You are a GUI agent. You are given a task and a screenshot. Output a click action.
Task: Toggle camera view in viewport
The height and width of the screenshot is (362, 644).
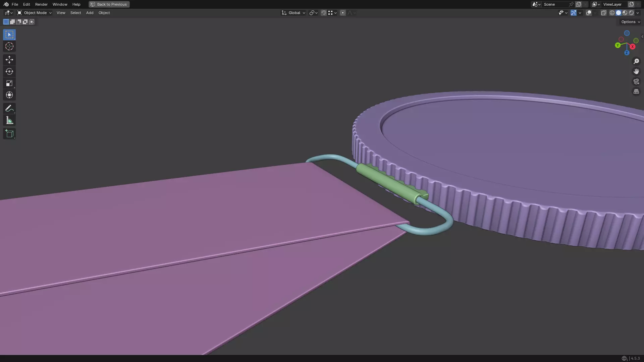pyautogui.click(x=636, y=81)
